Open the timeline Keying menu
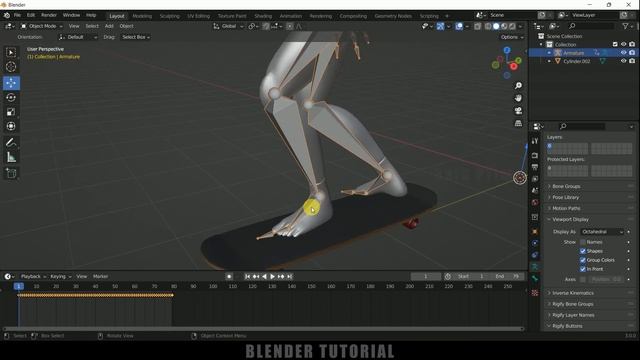Screen dimensions: 640x360 [x=60, y=276]
